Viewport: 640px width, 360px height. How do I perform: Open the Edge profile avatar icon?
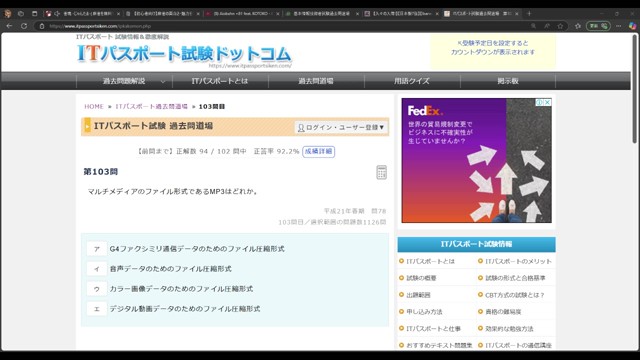[x=7, y=13]
